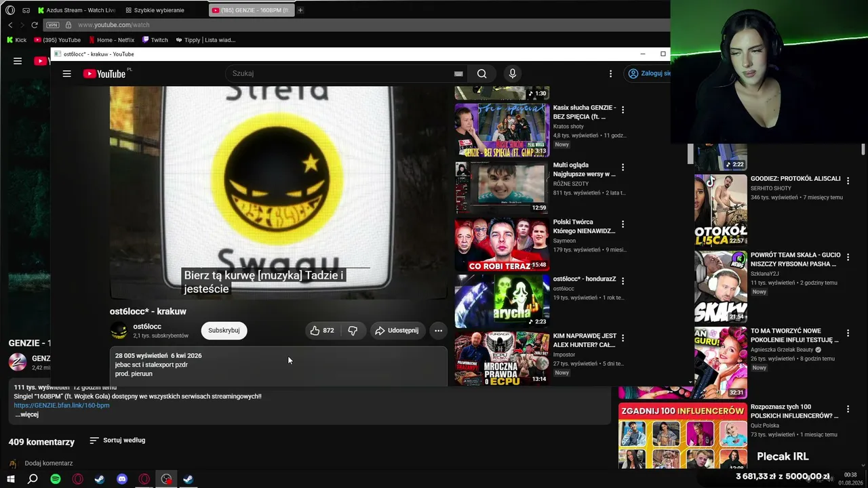The width and height of the screenshot is (868, 488).
Task: Switch to the Azdus Stream tab
Action: (77, 10)
